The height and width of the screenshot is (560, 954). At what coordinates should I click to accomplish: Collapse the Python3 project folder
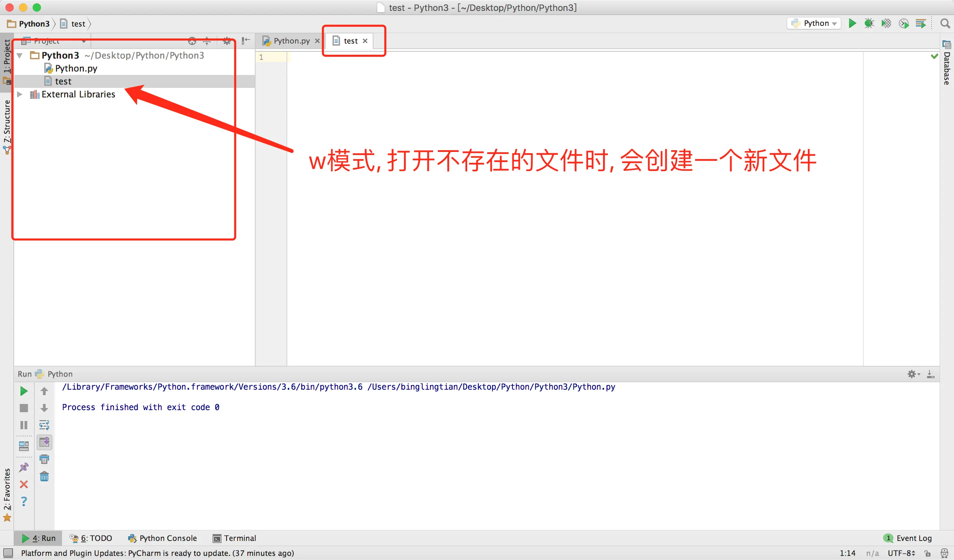[20, 56]
